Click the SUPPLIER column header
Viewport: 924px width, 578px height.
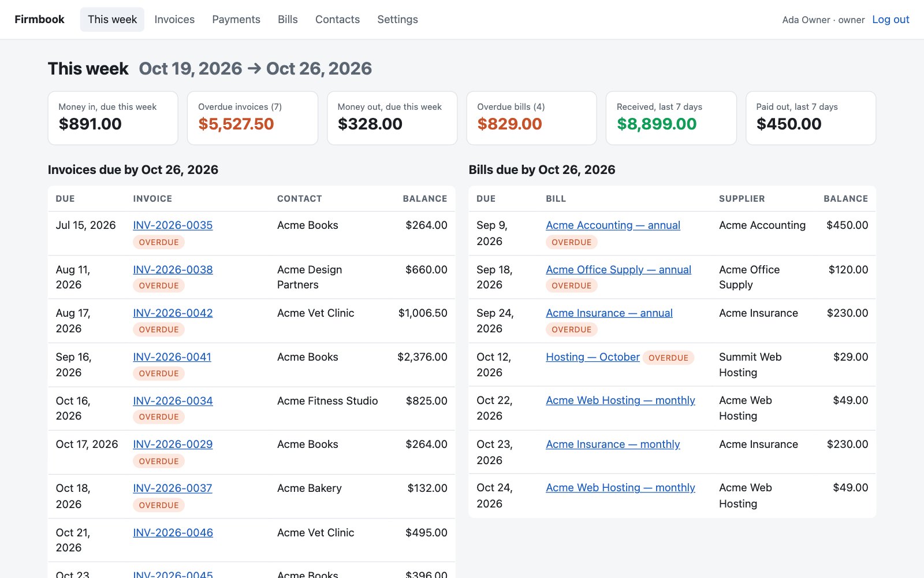coord(742,199)
